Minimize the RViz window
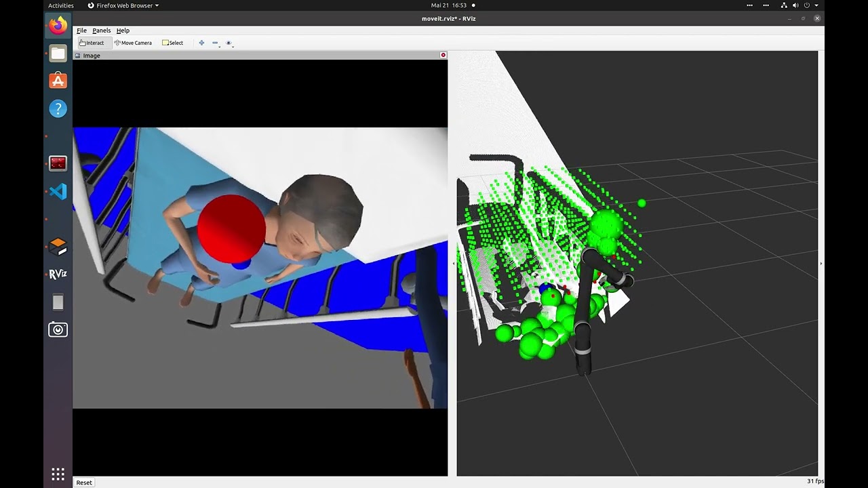 coord(790,18)
